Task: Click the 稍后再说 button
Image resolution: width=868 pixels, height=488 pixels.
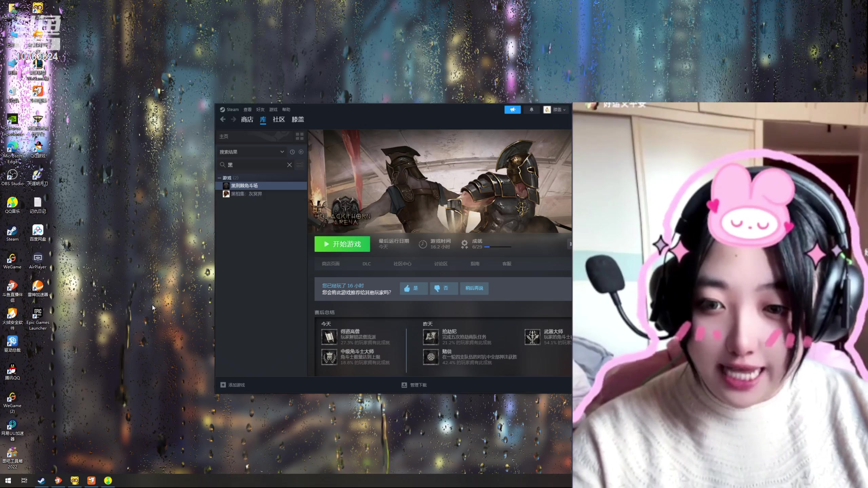Action: coord(474,288)
